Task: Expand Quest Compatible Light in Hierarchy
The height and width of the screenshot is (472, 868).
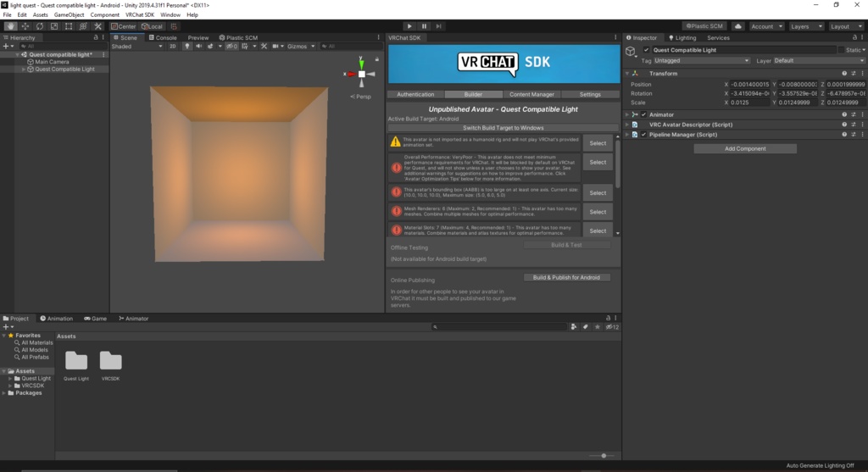Action: [23, 69]
